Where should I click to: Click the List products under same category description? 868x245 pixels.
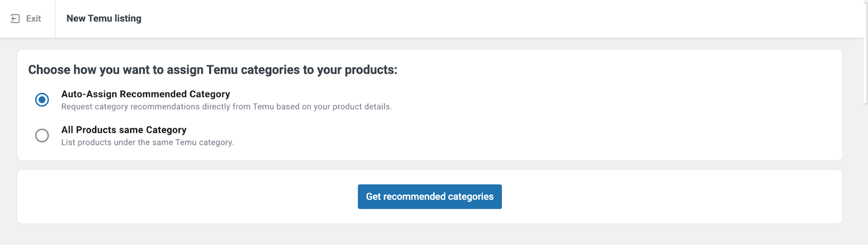coord(147,143)
